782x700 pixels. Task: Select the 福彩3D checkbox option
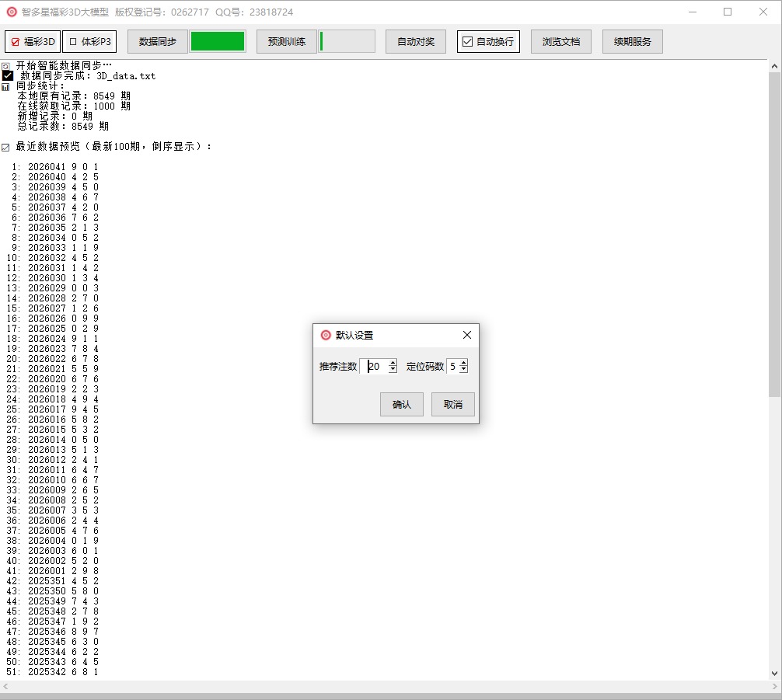click(33, 42)
